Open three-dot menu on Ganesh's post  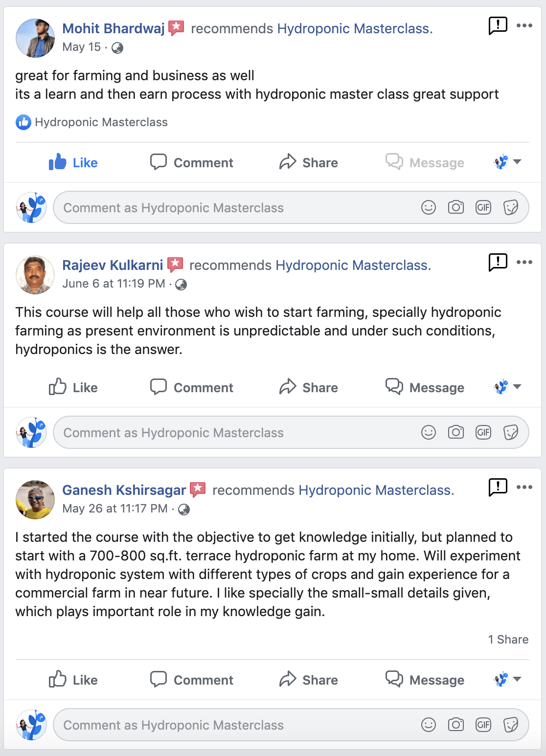pos(524,487)
